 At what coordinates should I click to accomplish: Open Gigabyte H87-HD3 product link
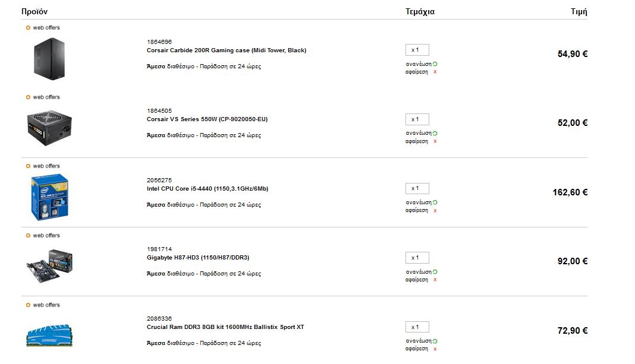coord(198,258)
